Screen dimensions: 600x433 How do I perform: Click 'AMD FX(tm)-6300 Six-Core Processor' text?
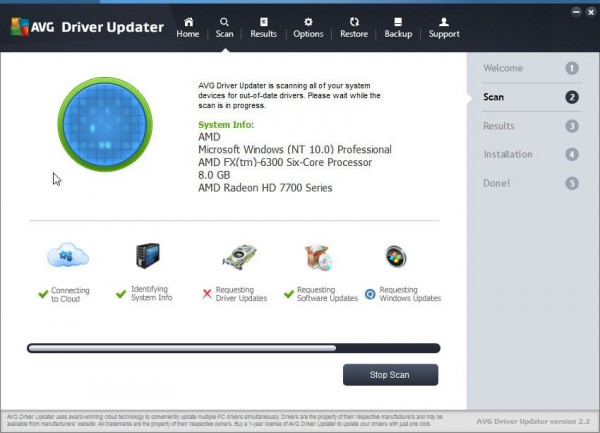285,162
